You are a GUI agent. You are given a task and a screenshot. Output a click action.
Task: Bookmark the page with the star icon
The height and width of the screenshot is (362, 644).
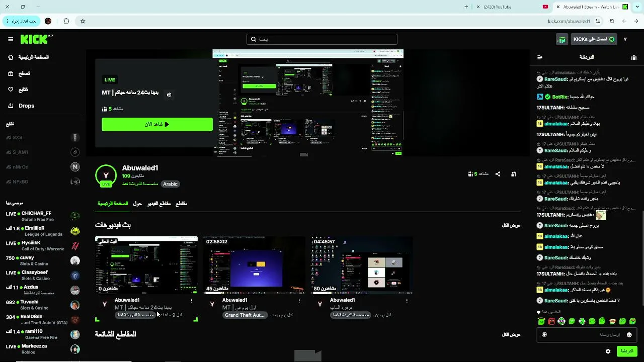tap(83, 21)
